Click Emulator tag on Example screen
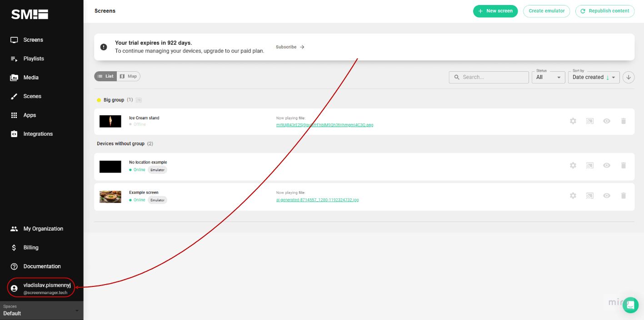644x320 pixels. (x=157, y=200)
